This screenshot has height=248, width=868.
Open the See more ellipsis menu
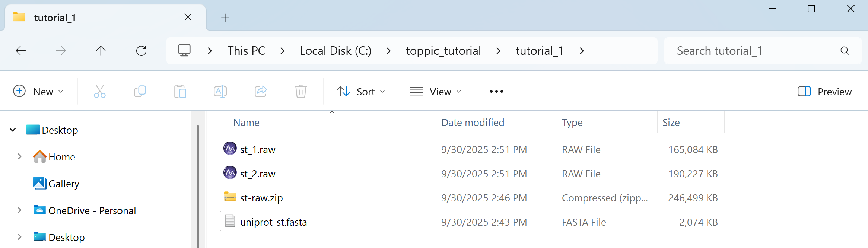point(496,92)
